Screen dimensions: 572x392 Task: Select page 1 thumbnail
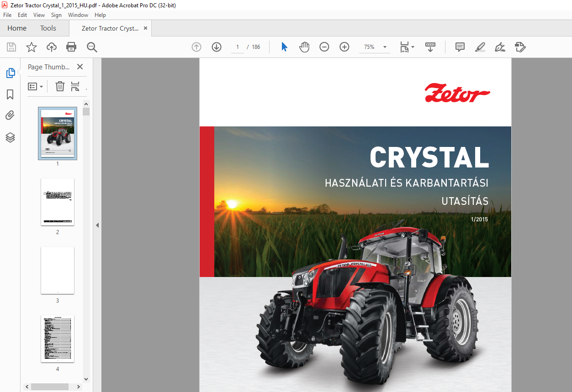click(x=58, y=133)
